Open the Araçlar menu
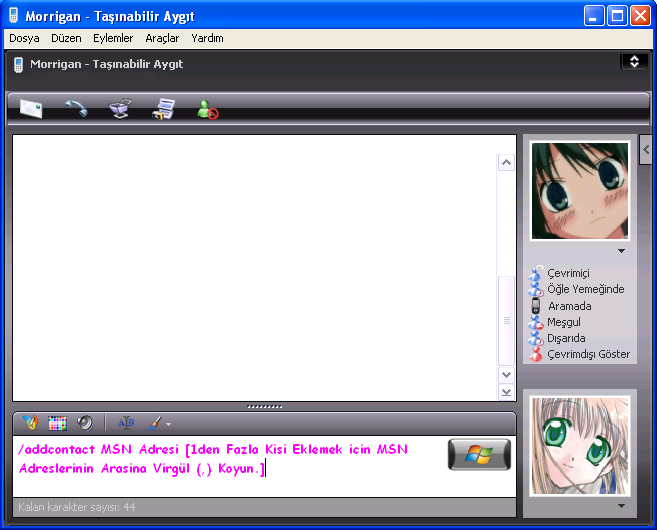 pos(162,38)
